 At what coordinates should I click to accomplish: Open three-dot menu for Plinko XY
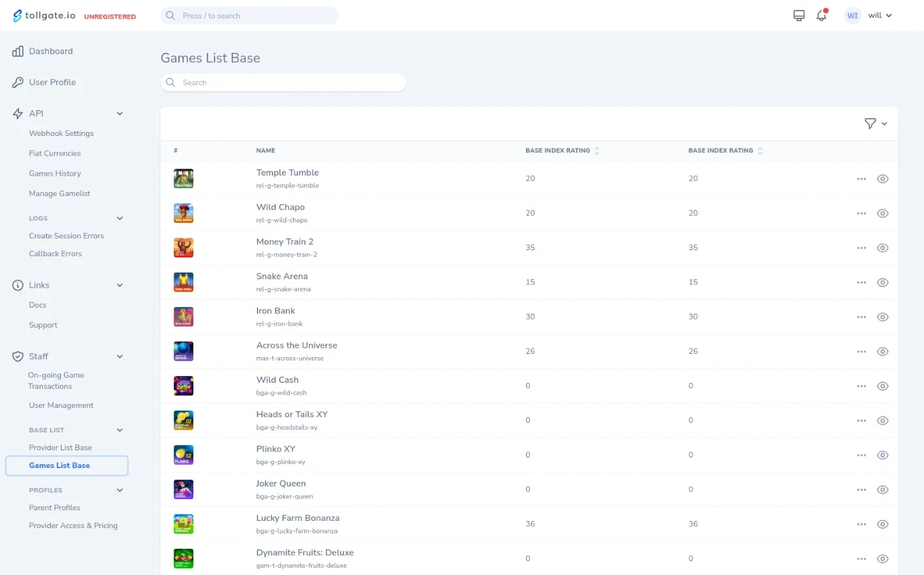point(861,455)
